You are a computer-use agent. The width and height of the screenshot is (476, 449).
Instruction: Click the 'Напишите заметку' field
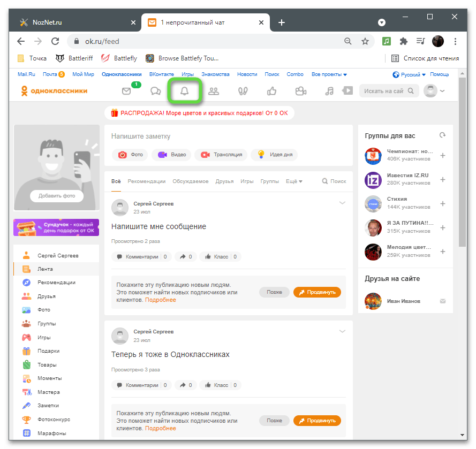click(228, 136)
